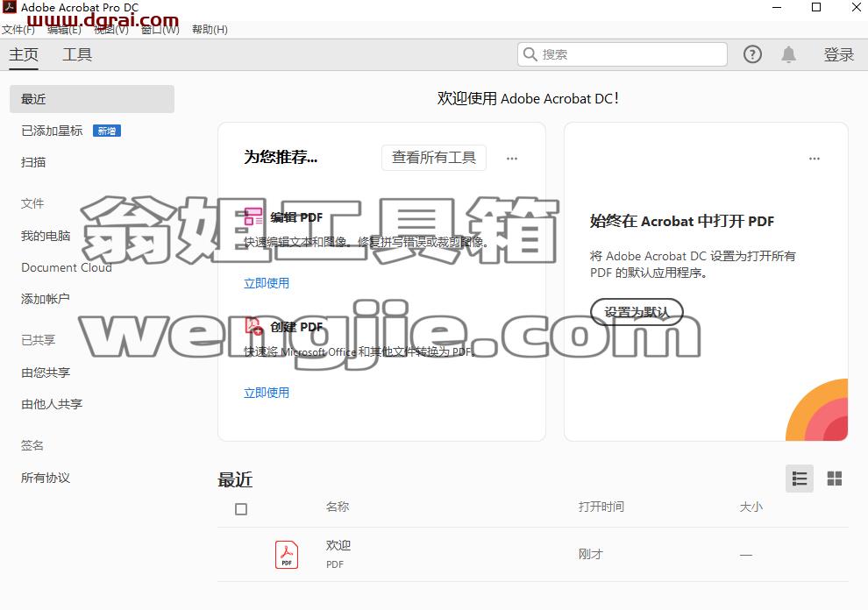
Task: Open the 帮助(H) menu
Action: click(210, 29)
